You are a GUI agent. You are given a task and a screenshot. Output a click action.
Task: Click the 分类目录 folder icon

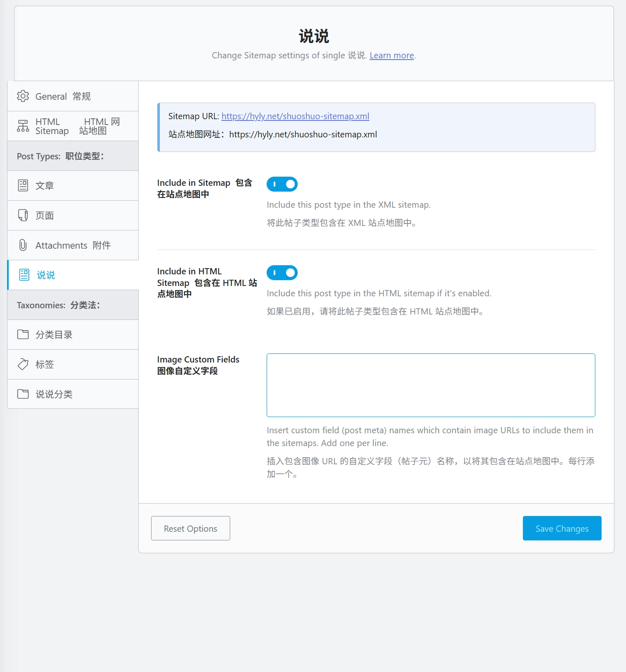[x=23, y=334]
